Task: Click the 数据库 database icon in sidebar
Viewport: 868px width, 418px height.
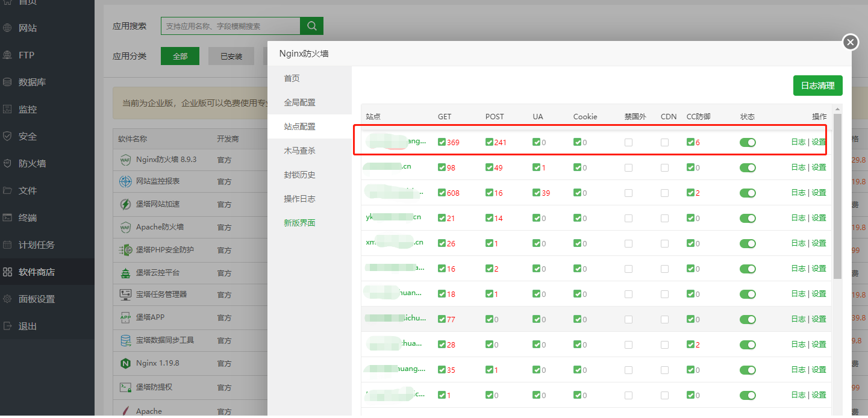Action: (x=7, y=82)
